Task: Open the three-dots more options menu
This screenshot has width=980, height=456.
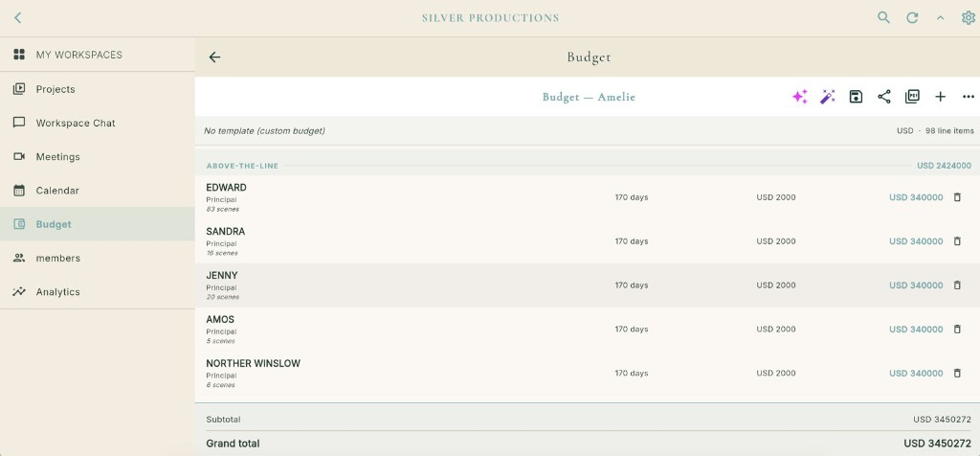Action: [969, 97]
